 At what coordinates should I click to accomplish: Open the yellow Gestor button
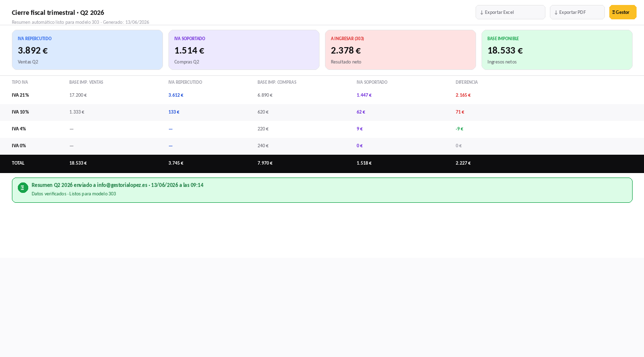click(623, 12)
